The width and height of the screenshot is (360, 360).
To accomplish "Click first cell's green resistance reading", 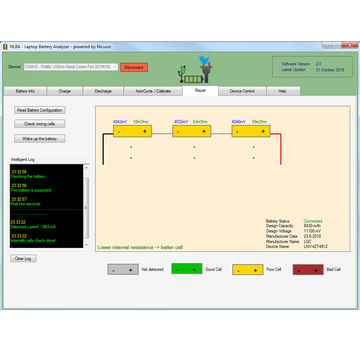I will (141, 122).
